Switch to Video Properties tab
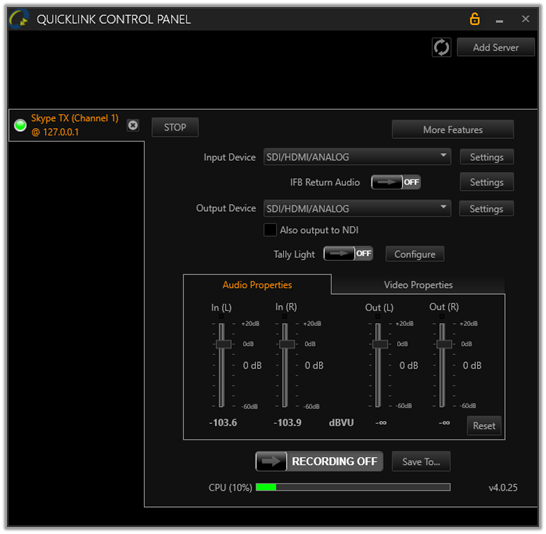 tap(418, 285)
